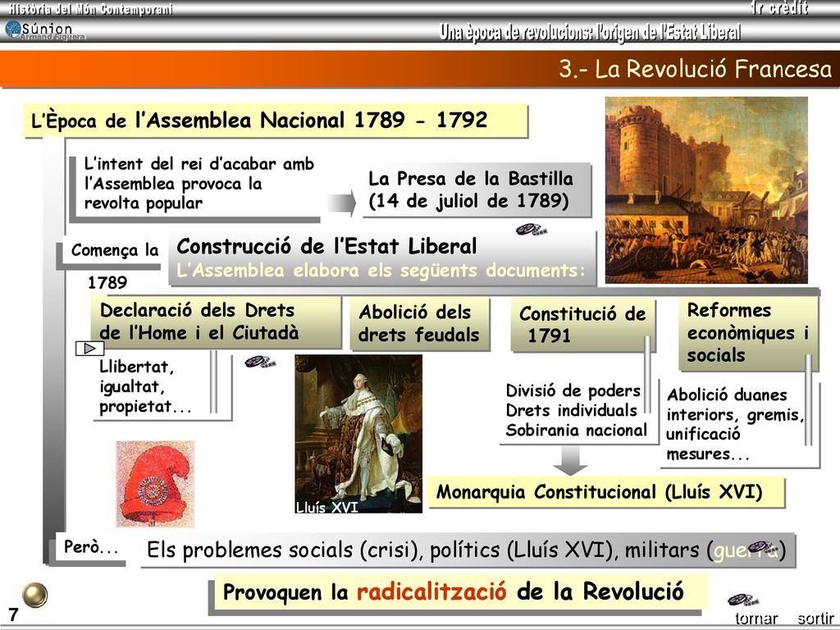Click 'Abolició duanes' text
840x630 pixels.
(727, 395)
